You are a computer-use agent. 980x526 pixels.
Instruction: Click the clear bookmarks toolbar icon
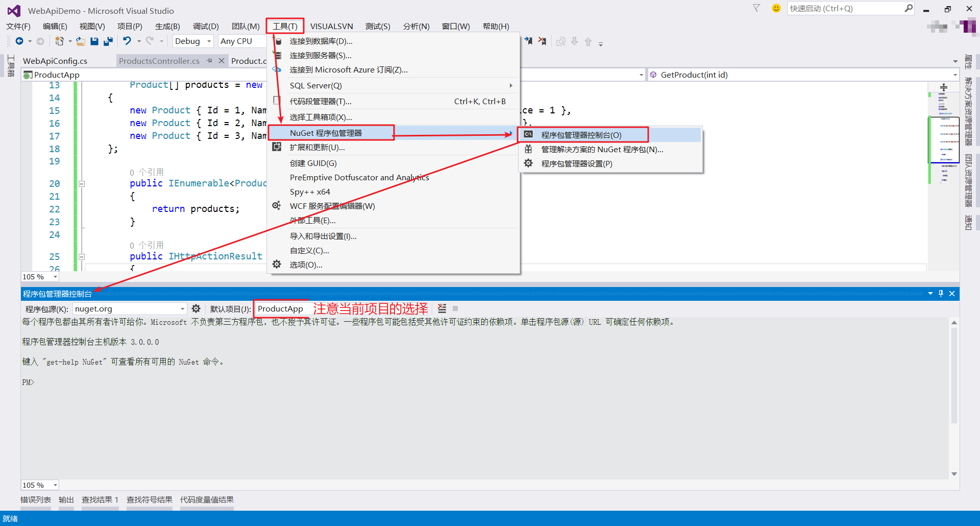542,41
